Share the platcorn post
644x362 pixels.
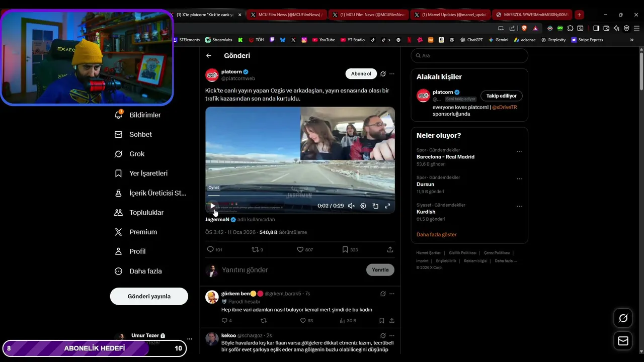pos(390,249)
